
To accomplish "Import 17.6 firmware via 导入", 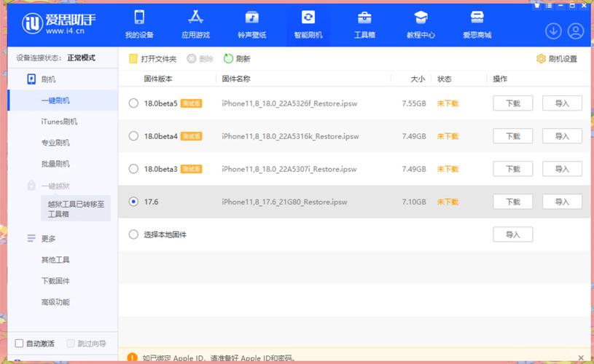I will pos(562,202).
